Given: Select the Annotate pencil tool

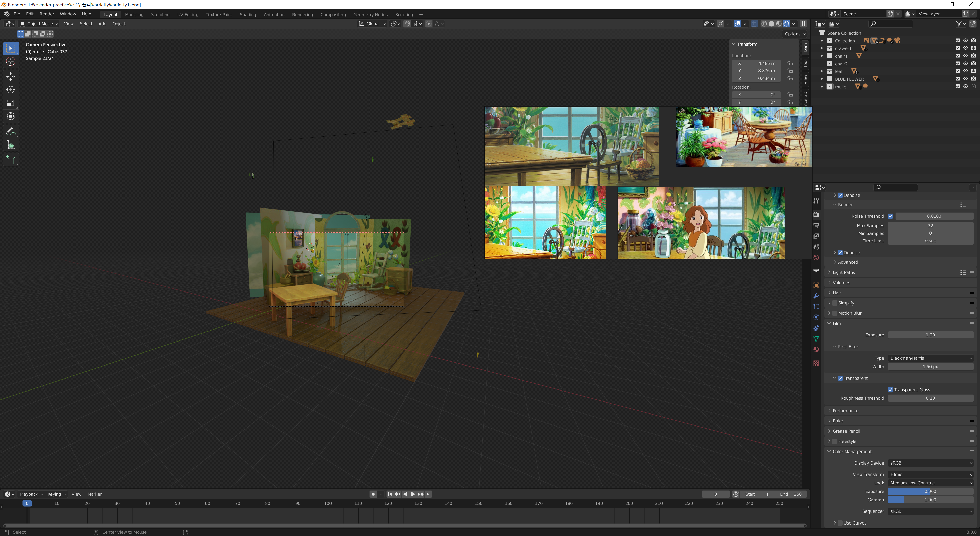Looking at the screenshot, I should pyautogui.click(x=11, y=132).
